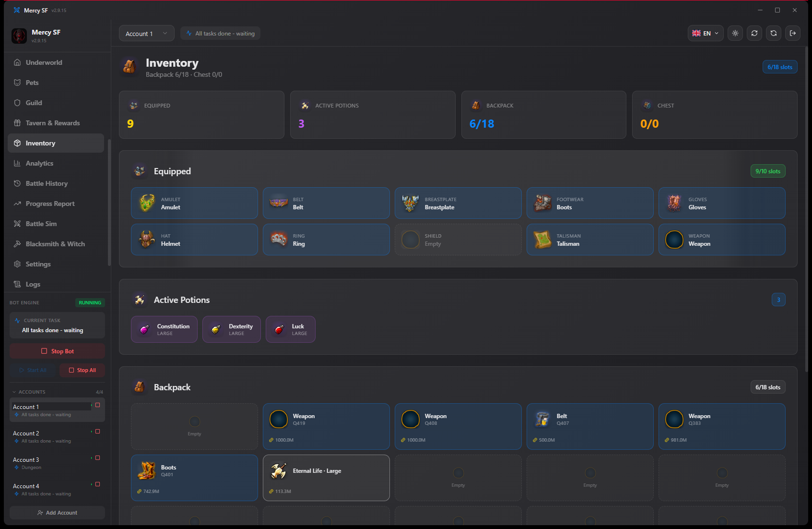Click the Backpack 6/18 summary card

pos(543,115)
